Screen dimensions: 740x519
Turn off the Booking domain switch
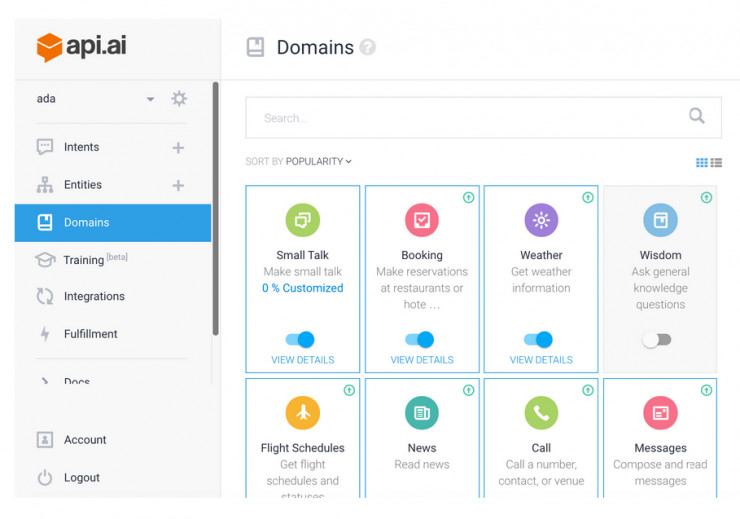421,339
